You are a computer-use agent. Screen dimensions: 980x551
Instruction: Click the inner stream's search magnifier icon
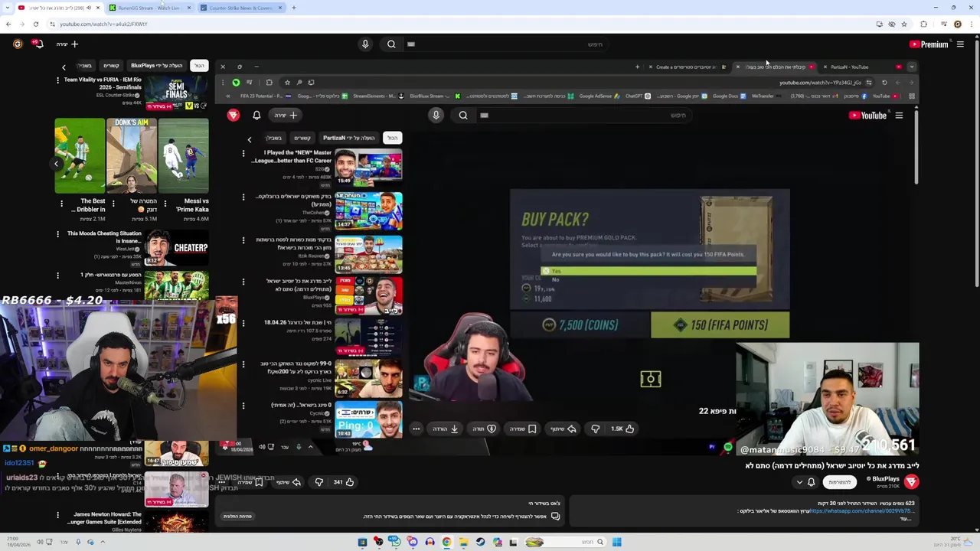pos(463,116)
